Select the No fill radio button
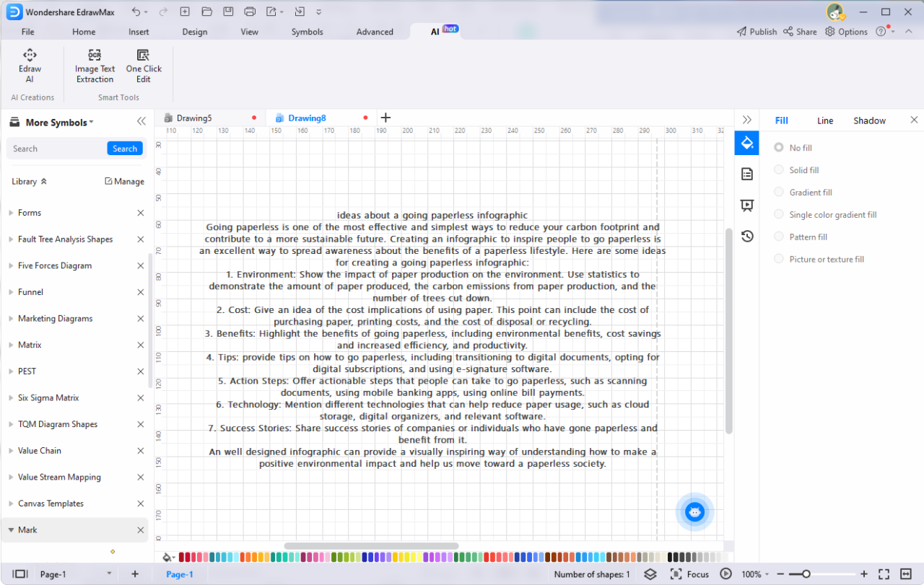Viewport: 924px width, 585px height. tap(779, 147)
